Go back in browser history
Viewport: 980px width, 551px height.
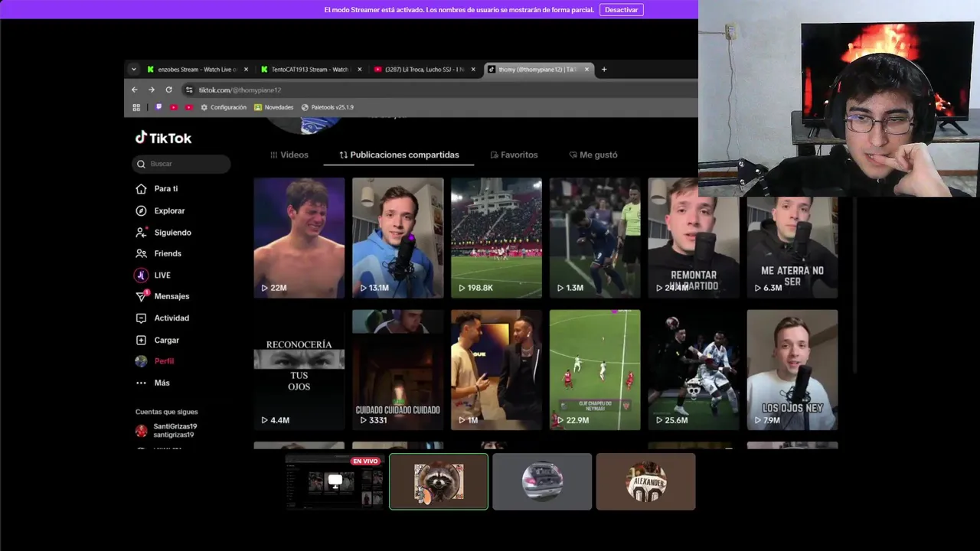pos(135,90)
